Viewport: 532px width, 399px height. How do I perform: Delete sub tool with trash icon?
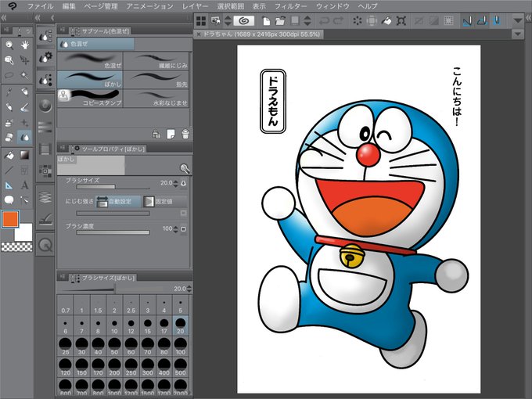[185, 134]
